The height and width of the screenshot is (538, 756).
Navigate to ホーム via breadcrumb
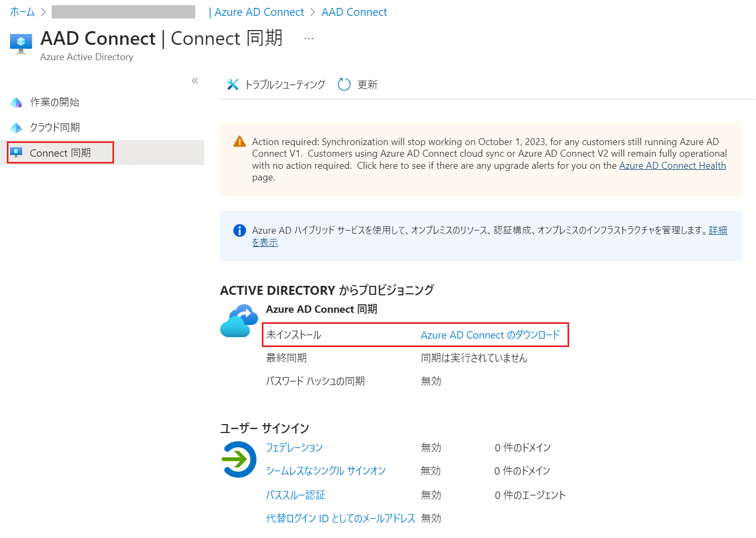pos(22,12)
